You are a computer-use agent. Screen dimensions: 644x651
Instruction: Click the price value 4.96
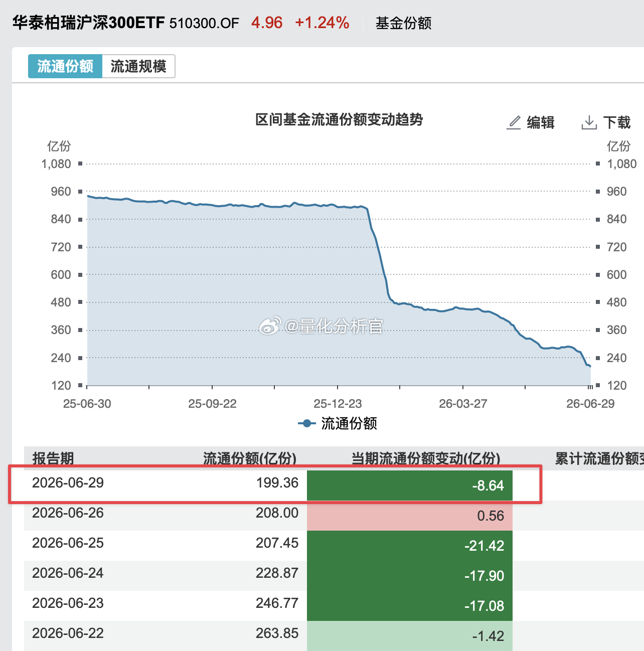(x=267, y=23)
